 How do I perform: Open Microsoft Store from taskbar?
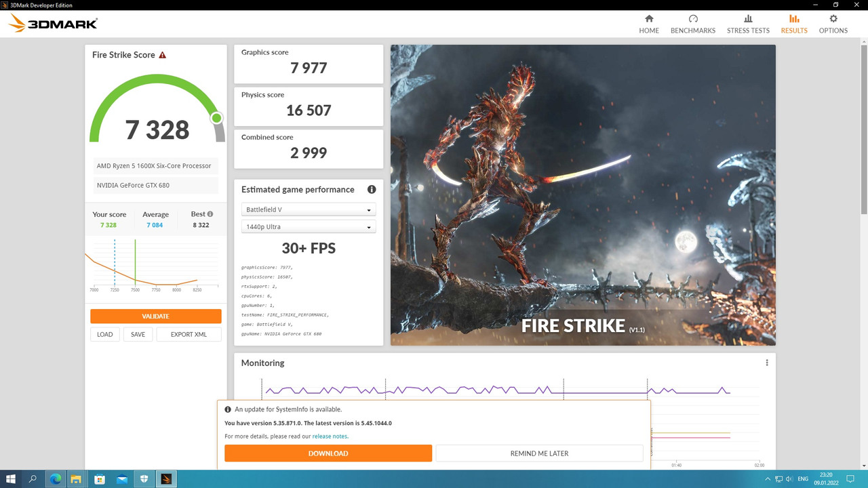100,479
